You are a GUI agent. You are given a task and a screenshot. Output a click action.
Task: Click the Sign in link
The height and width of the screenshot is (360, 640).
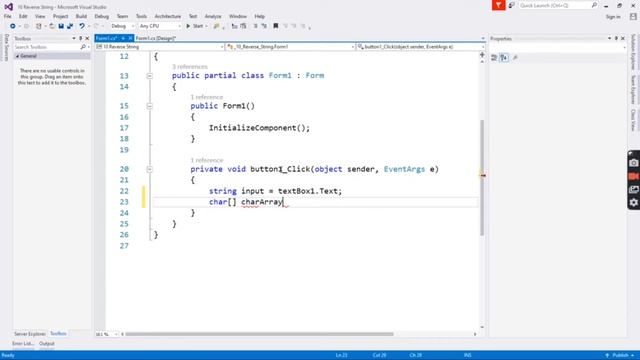(613, 17)
